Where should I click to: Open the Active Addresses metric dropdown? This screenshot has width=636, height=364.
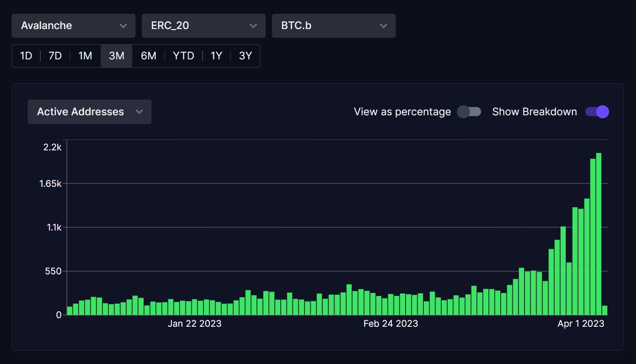click(89, 112)
